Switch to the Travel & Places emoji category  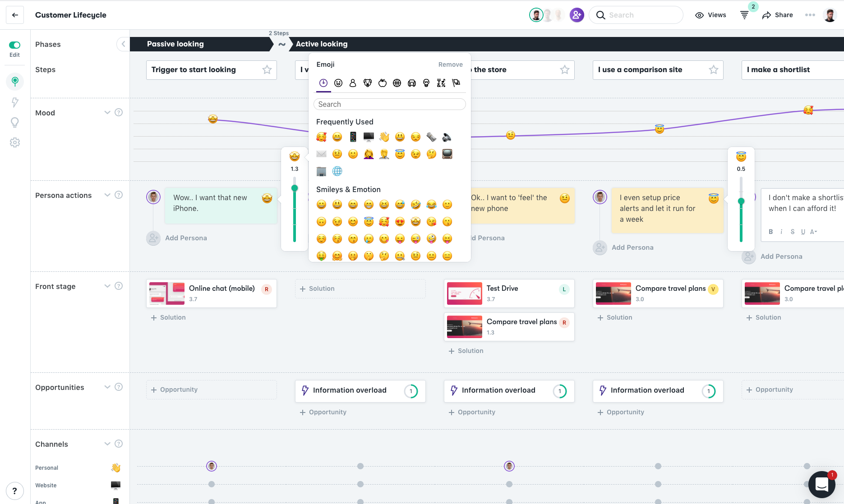[x=412, y=83]
